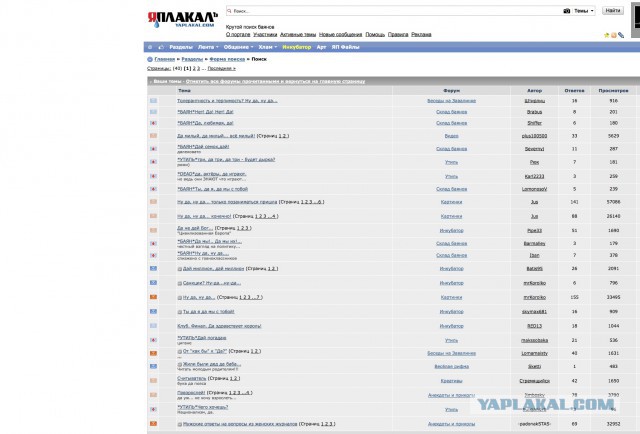The width and height of the screenshot is (640, 434).
Task: Select the blue envelope icon for Дай миллион row
Action: point(153,268)
